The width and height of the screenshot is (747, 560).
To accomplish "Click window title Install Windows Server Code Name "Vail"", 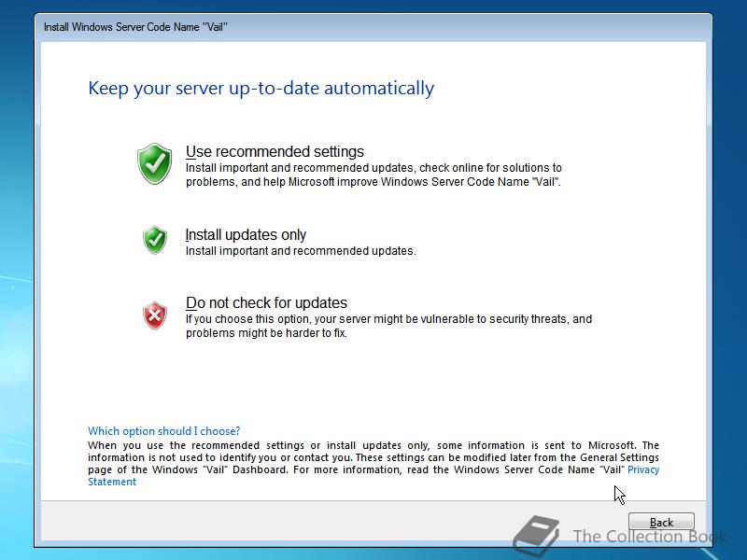I will (135, 27).
